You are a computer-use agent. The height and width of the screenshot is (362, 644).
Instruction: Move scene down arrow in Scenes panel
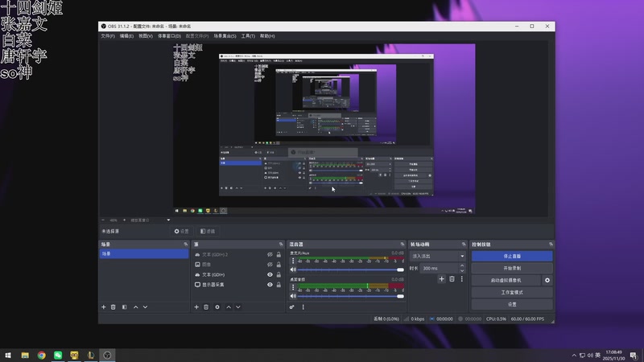click(x=146, y=307)
